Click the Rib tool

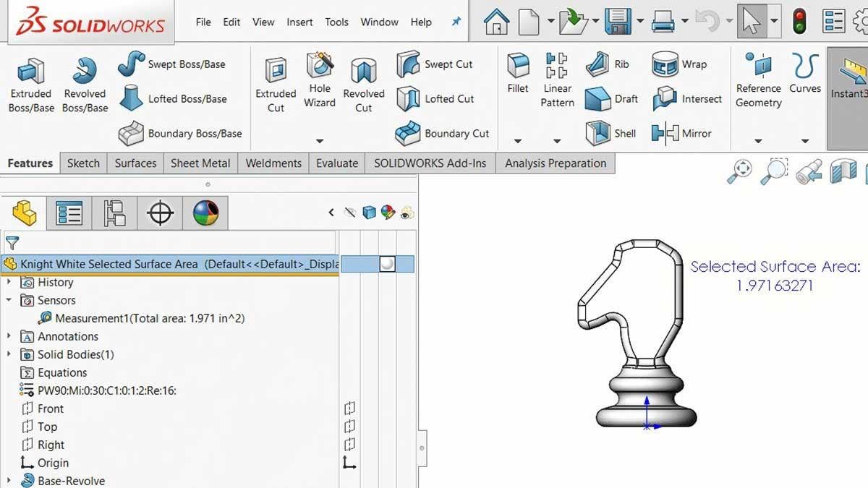tap(607, 64)
